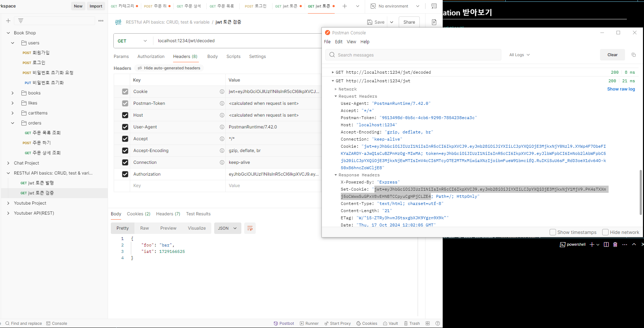Select the Raw response view tab
The height and width of the screenshot is (328, 644).
pyautogui.click(x=144, y=228)
